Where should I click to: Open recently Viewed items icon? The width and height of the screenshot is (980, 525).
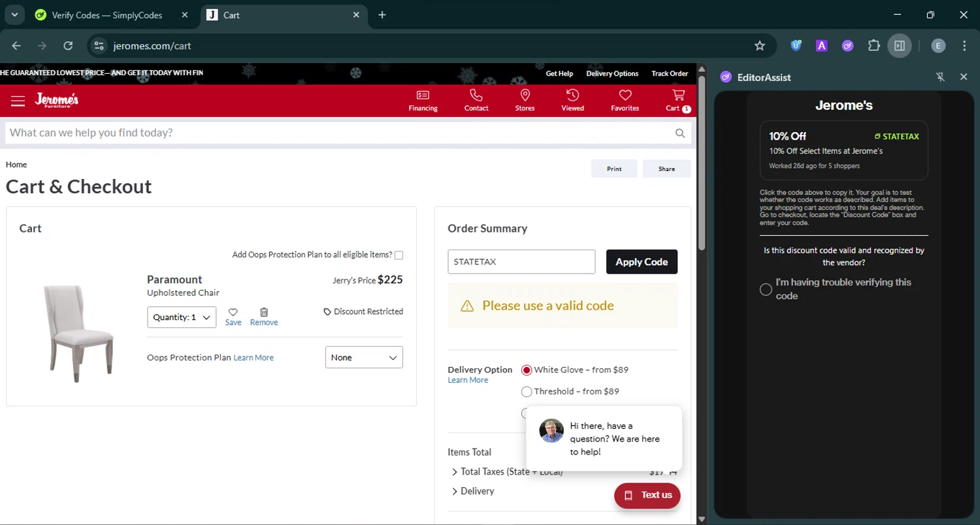572,101
